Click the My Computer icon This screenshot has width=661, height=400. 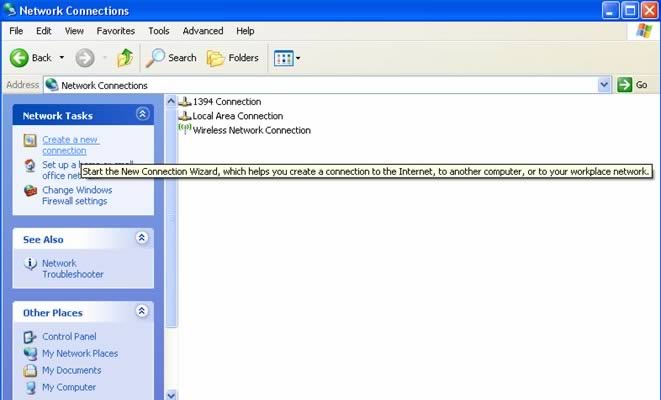tap(30, 387)
